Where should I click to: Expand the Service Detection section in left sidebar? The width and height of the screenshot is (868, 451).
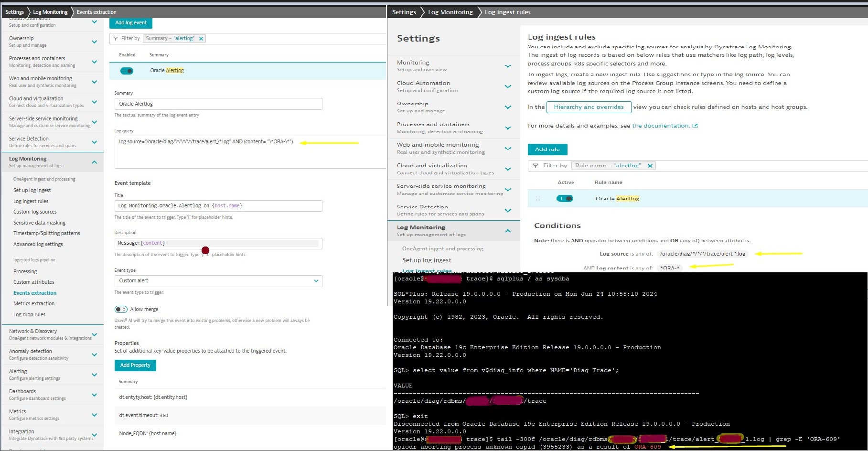point(94,142)
